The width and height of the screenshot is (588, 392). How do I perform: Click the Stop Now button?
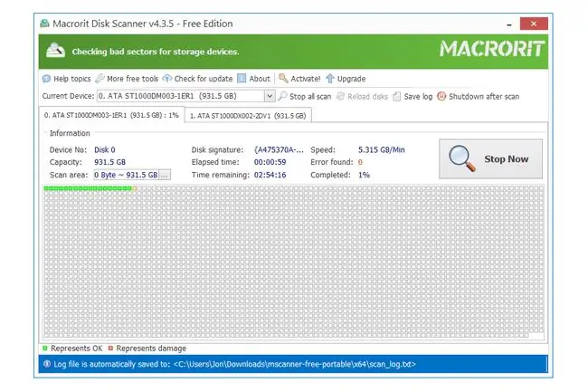pos(490,159)
